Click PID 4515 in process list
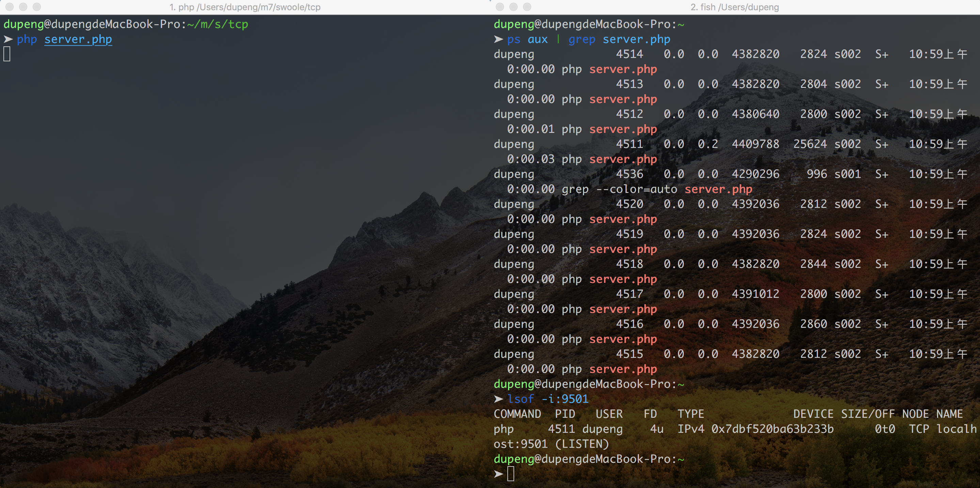Viewport: 980px width, 488px height. pyautogui.click(x=630, y=354)
